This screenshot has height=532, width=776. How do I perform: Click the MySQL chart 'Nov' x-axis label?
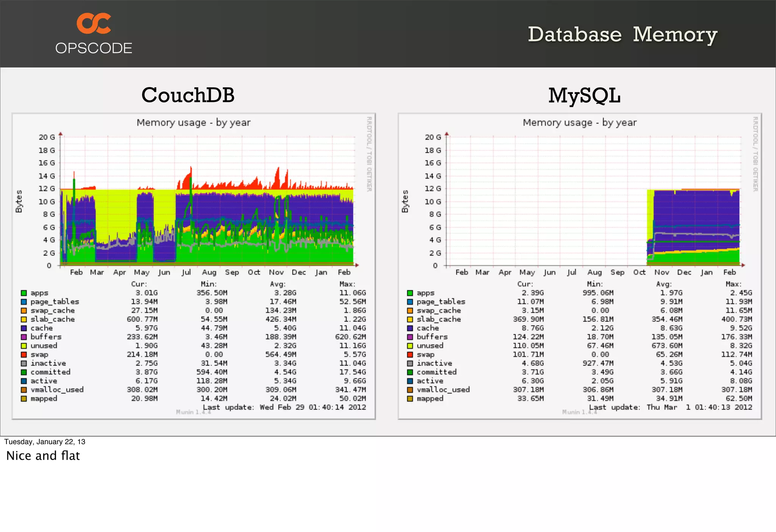click(662, 272)
